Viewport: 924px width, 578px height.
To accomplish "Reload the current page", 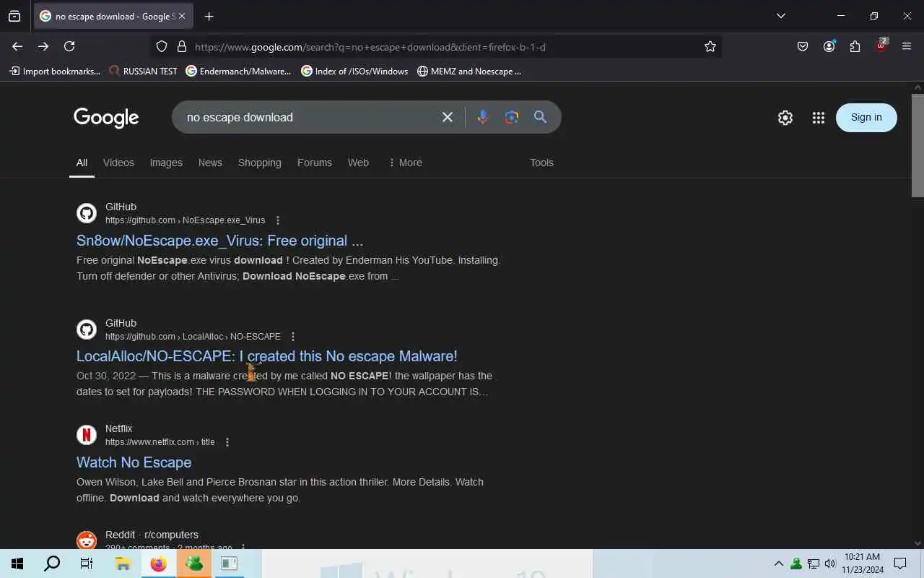I will pos(69,46).
